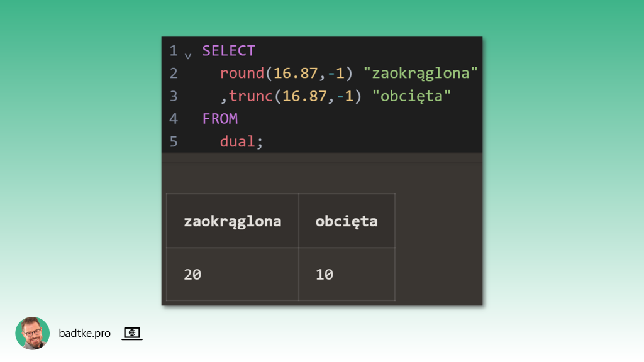Click the obcięta column header in results
The height and width of the screenshot is (362, 644).
pyautogui.click(x=347, y=221)
